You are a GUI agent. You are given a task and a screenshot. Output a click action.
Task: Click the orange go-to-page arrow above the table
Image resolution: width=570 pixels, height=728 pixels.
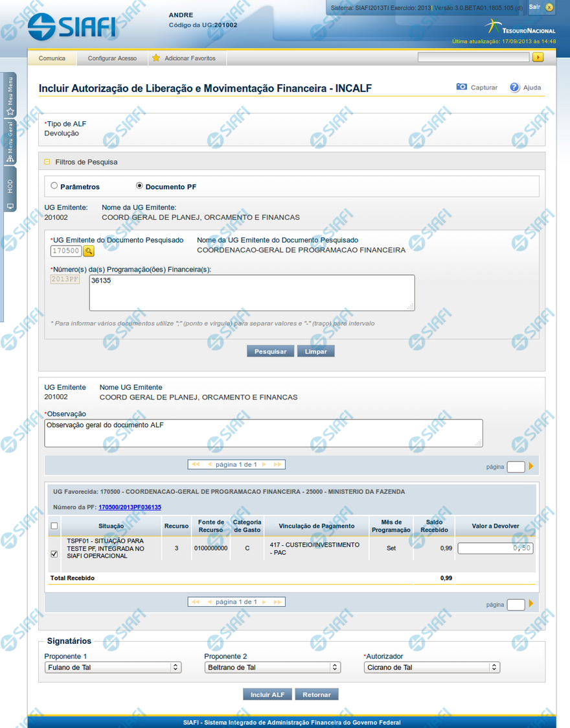531,466
